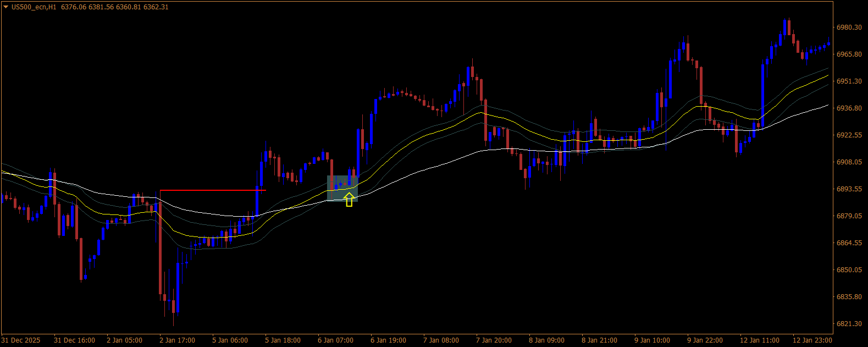Click the low price value 6360.81

point(129,7)
